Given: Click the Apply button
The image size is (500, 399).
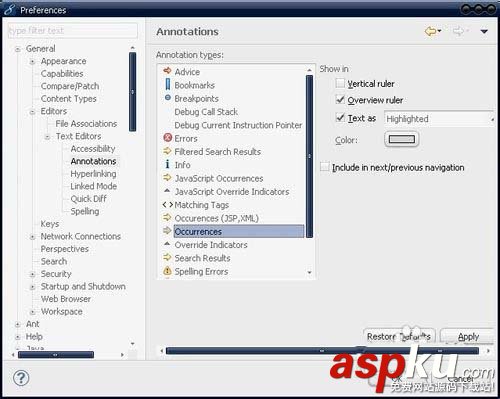Looking at the screenshot, I should click(x=468, y=337).
